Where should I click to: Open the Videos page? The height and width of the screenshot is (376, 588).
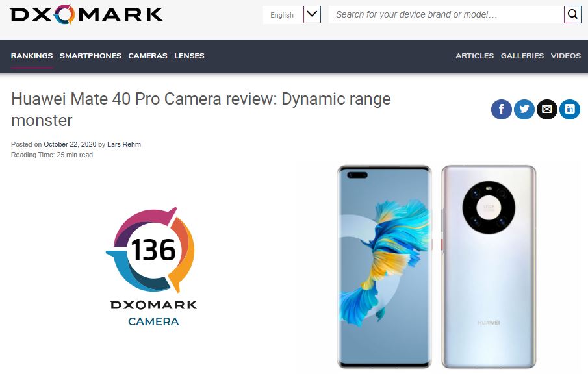[566, 56]
